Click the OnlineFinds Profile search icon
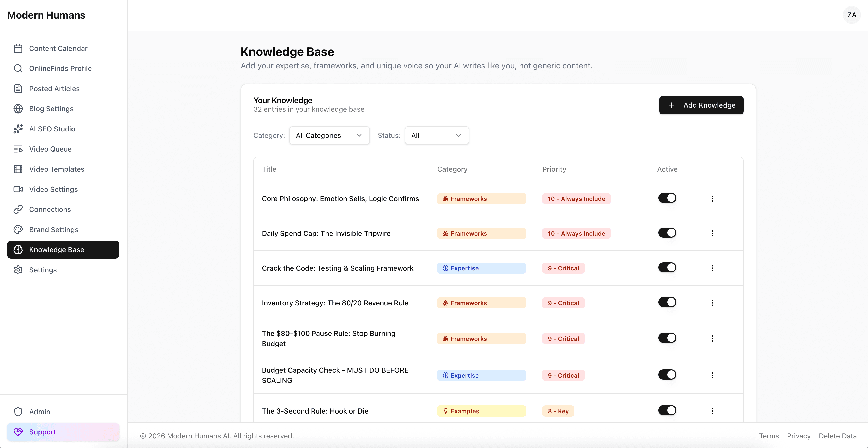868x448 pixels. click(x=18, y=69)
